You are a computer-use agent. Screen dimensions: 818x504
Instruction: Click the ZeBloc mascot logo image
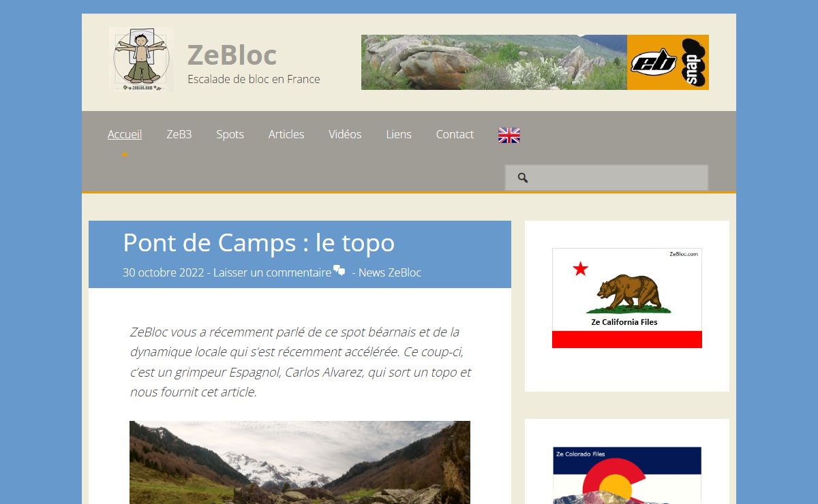pyautogui.click(x=141, y=60)
